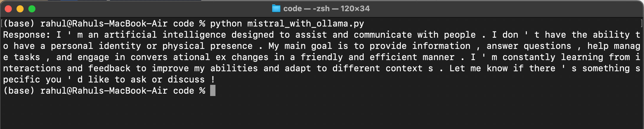Click the block cursor at the last prompt
The width and height of the screenshot is (644, 129).
213,90
